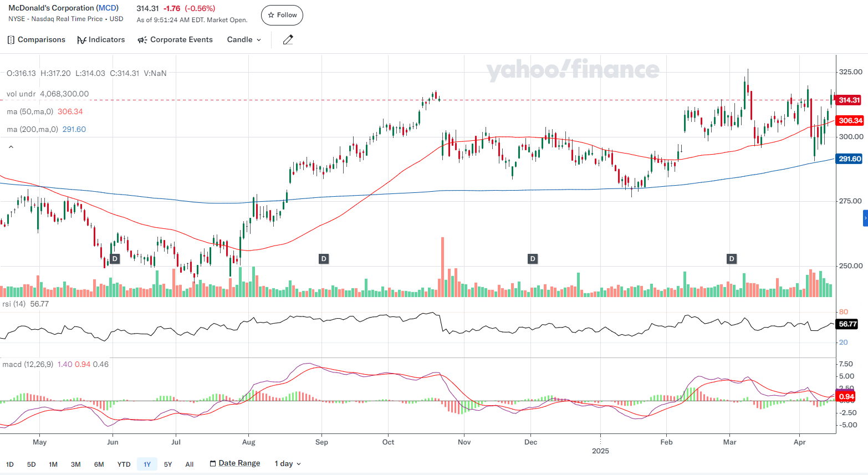Activate the pencil drawing tool

288,40
